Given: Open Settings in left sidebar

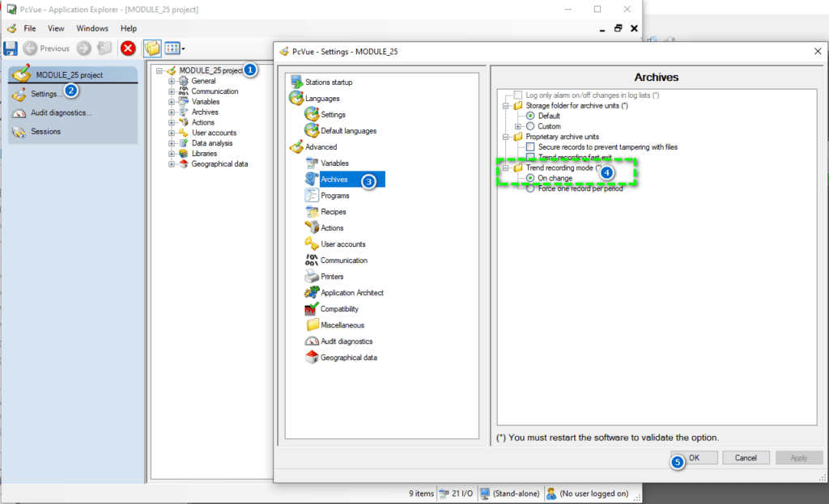Looking at the screenshot, I should (x=45, y=94).
